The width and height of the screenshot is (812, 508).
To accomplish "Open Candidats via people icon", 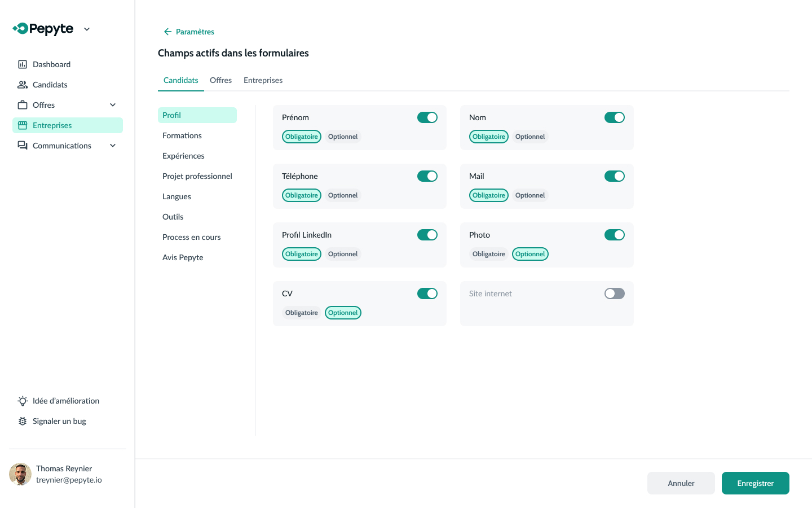I will pos(23,85).
